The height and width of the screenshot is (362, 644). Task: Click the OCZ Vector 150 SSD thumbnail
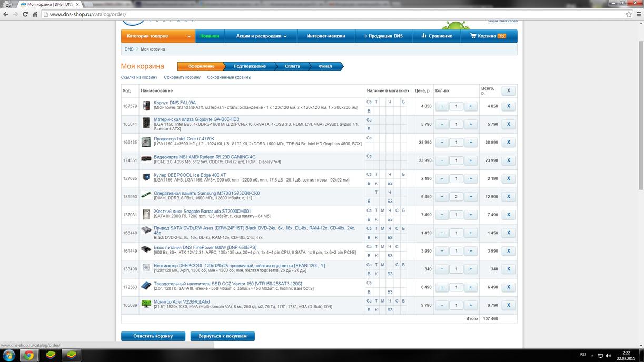tap(146, 286)
